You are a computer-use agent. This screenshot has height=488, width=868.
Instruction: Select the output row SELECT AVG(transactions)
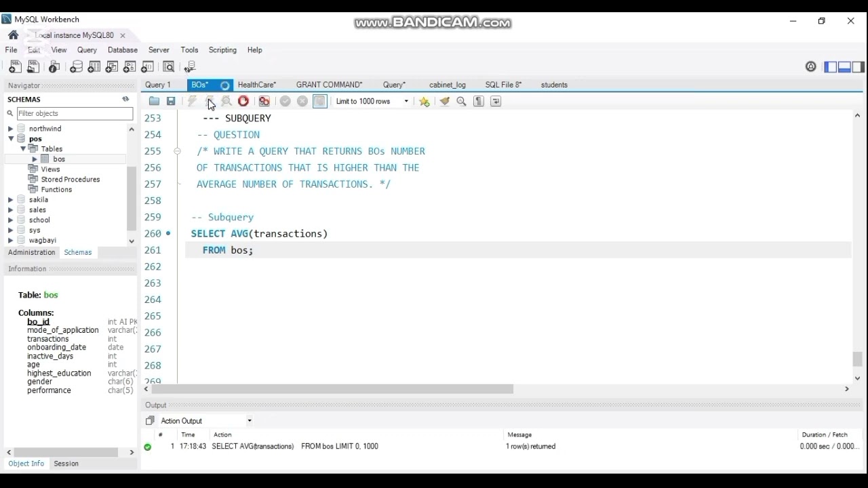click(502, 447)
